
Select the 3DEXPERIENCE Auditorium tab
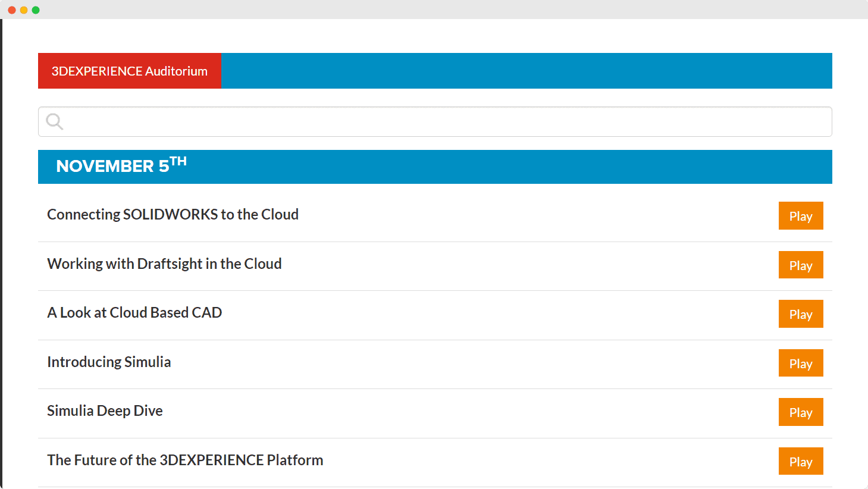[129, 71]
